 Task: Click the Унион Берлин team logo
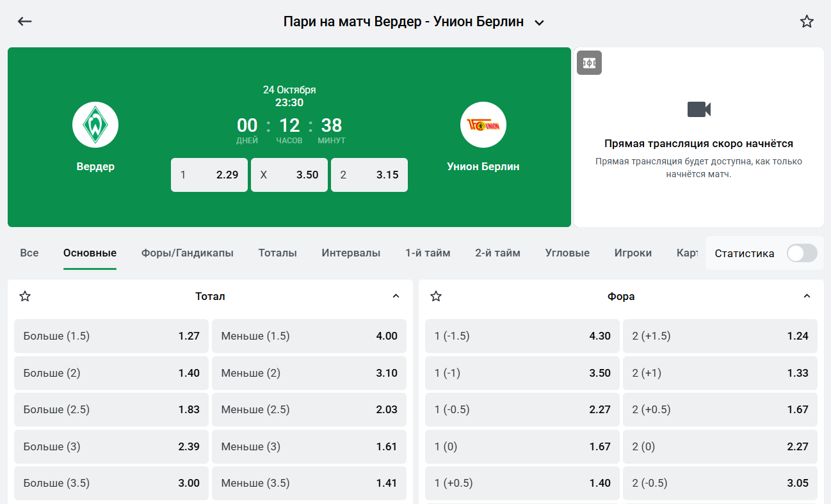(483, 125)
